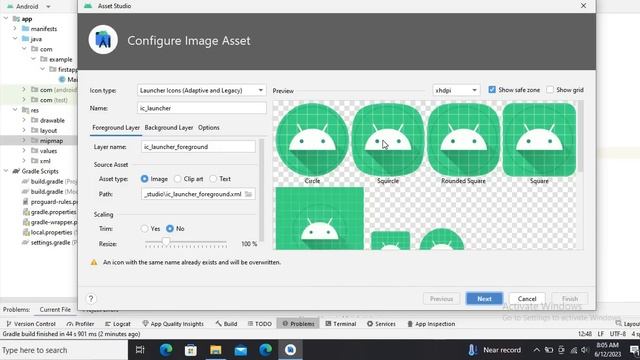
Task: Open the notification center icon
Action: [634, 350]
